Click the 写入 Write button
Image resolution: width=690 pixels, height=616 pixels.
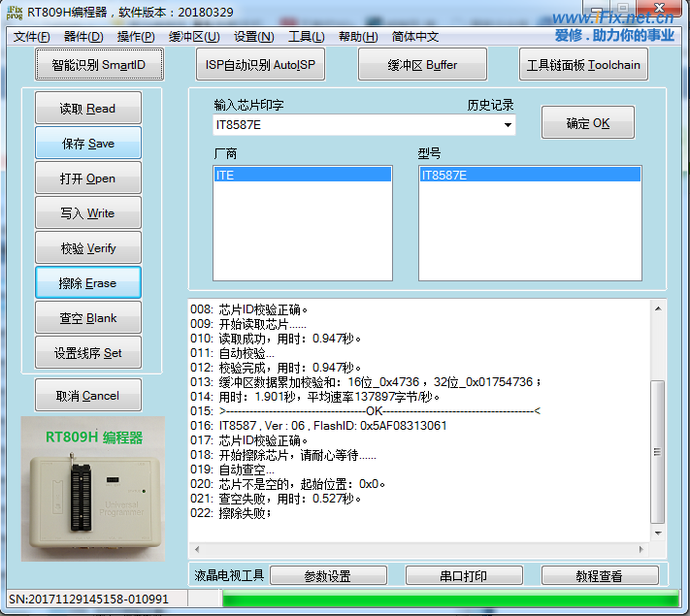pos(88,213)
